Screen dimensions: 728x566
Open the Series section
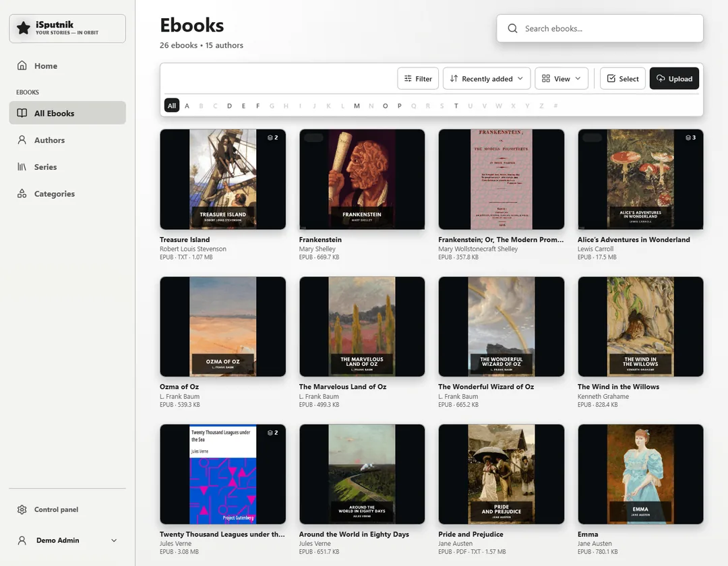coord(67,167)
